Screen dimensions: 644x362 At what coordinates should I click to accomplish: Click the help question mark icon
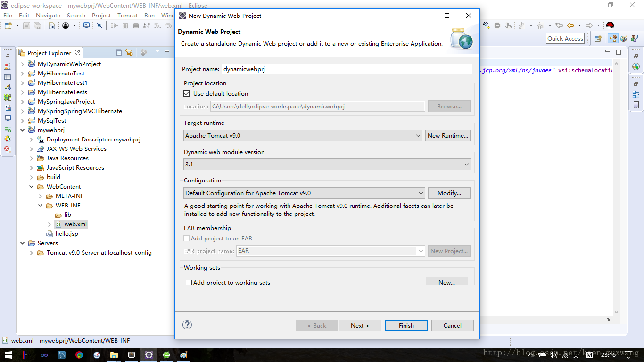point(187,325)
